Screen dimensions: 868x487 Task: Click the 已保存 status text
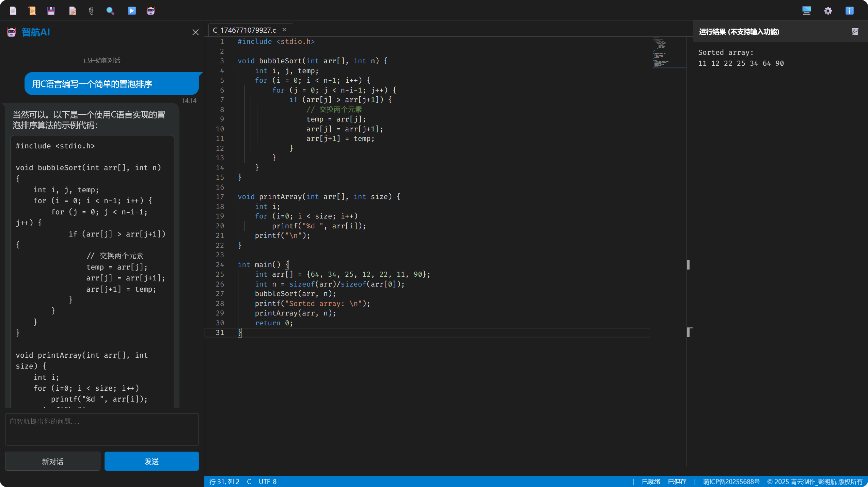pos(677,482)
